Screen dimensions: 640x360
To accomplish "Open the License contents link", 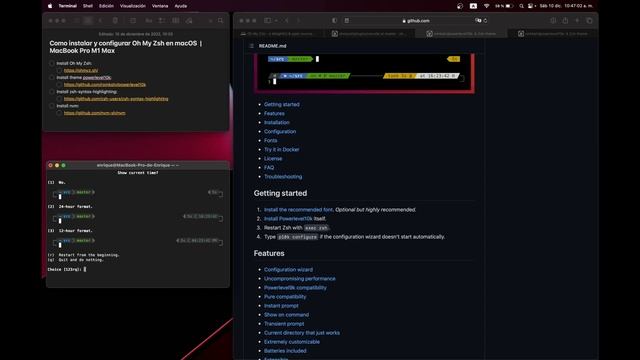I will [x=273, y=158].
